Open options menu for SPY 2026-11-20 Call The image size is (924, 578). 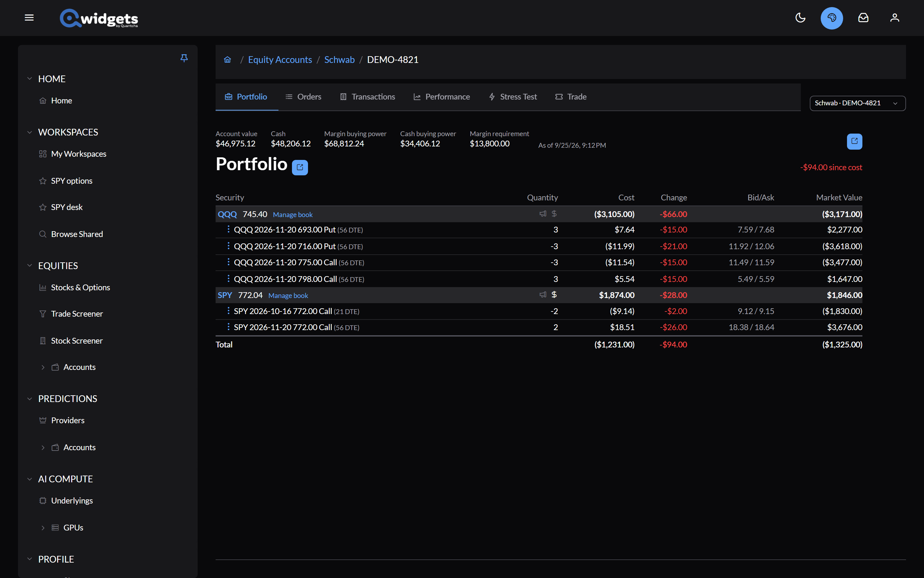click(228, 327)
